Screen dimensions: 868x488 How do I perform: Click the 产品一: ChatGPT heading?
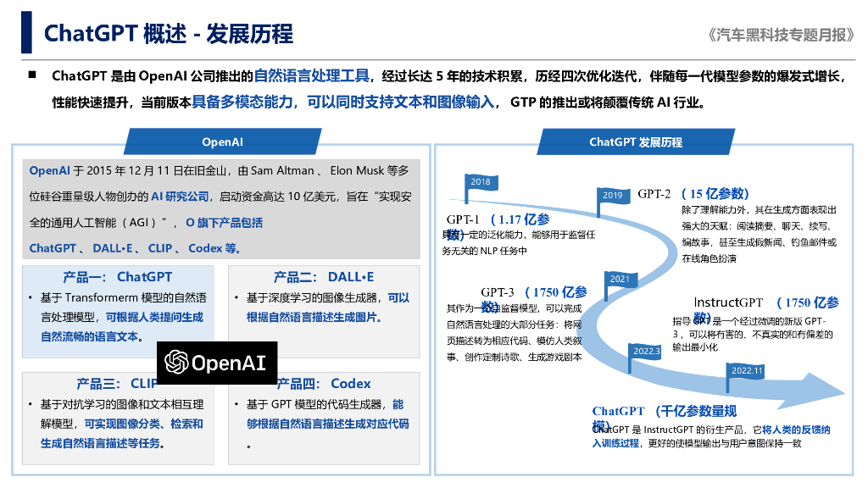[x=117, y=277]
